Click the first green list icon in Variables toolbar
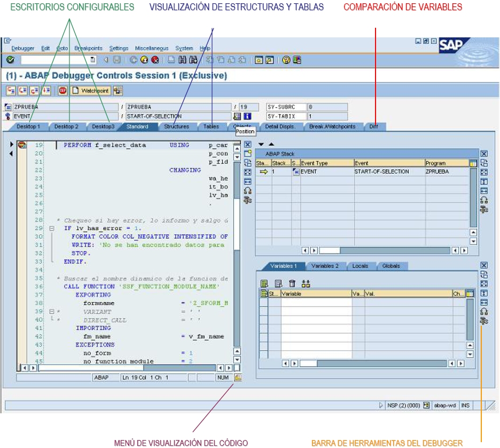Screen dimensions: 500x448 [264, 283]
